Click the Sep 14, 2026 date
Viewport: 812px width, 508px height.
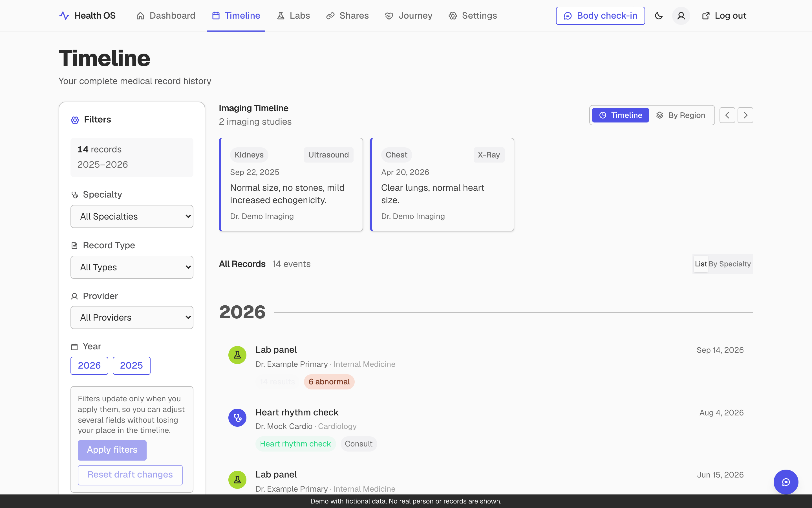[720, 350]
